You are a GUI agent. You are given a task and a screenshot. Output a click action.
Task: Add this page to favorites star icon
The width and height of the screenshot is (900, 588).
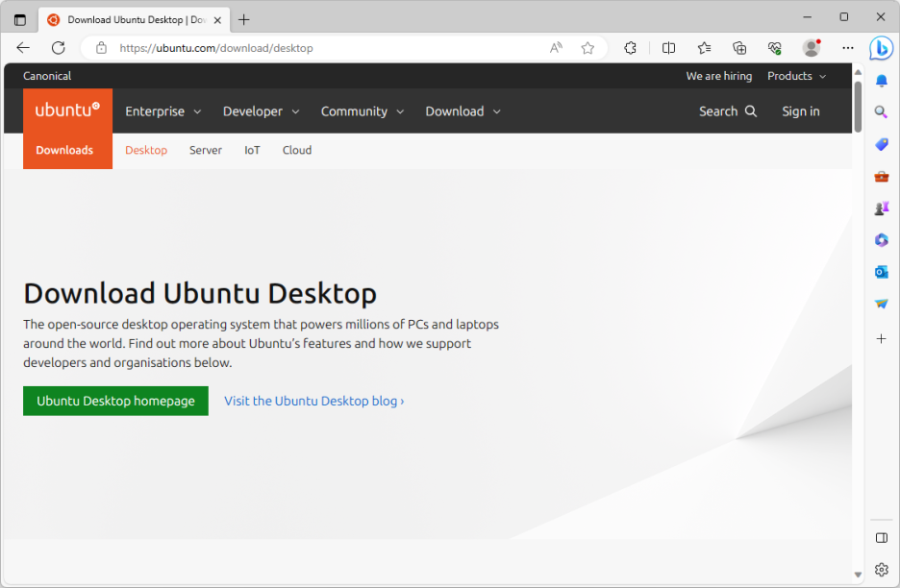[x=587, y=48]
